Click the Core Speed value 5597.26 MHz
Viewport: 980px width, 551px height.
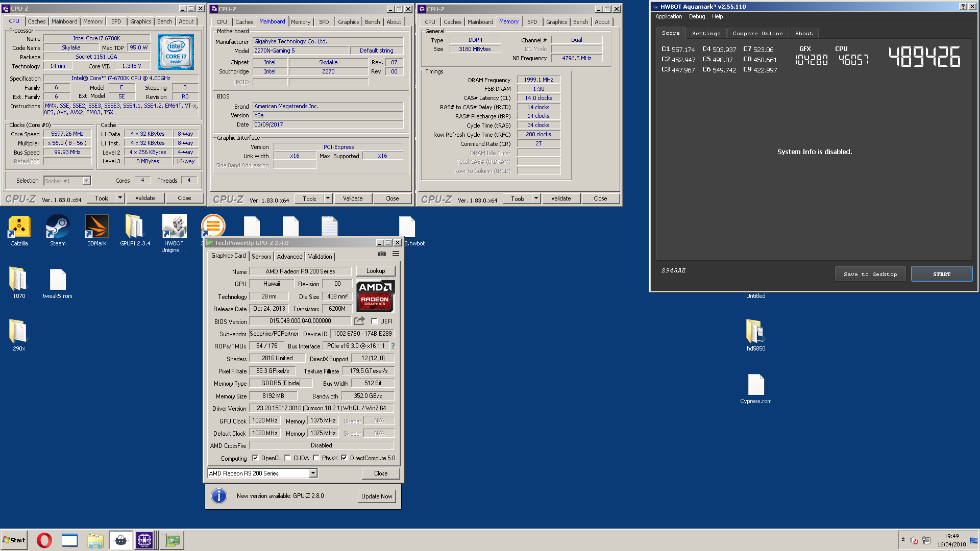pyautogui.click(x=67, y=134)
